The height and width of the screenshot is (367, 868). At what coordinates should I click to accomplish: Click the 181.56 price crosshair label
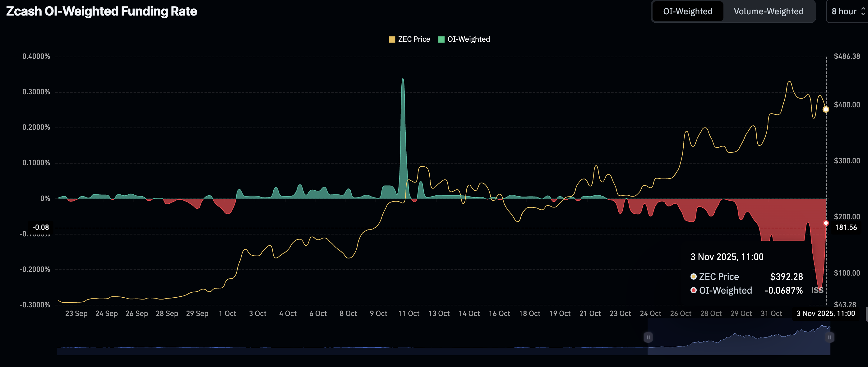point(846,227)
